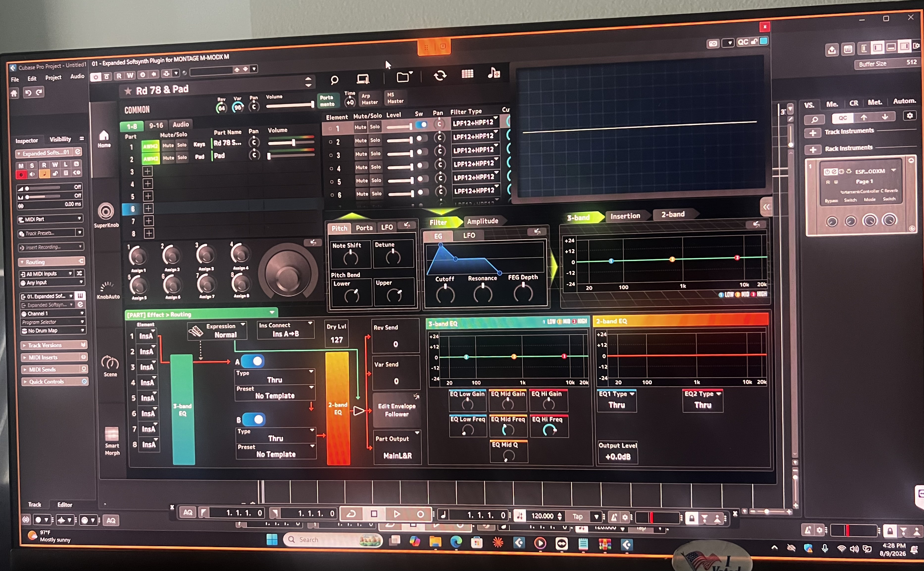Screen dimensions: 924x571
Task: Click the Undo arrow in Cubase toolbar
Action: [x=28, y=93]
